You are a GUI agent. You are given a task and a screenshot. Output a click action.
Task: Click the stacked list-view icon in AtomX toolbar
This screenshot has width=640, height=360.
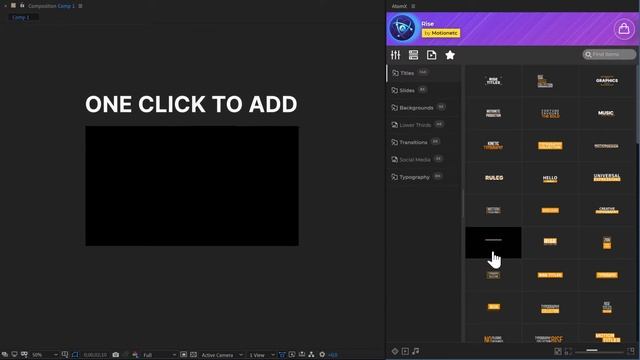[413, 55]
